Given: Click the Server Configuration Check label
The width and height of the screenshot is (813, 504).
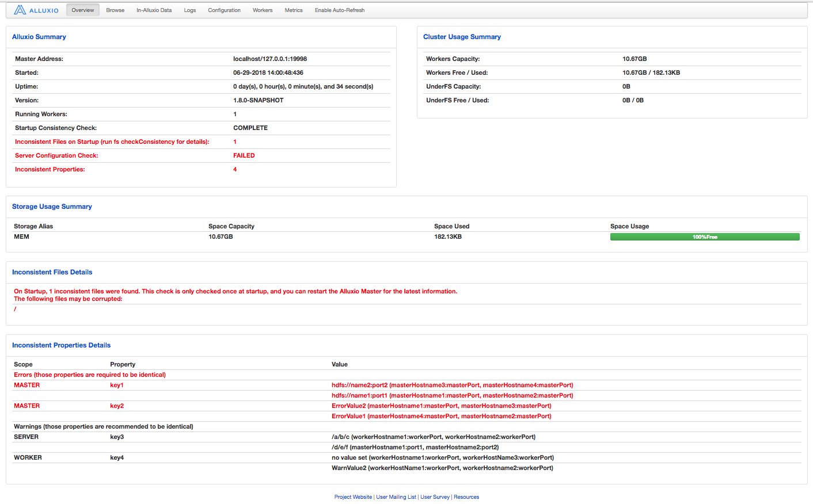Looking at the screenshot, I should (56, 155).
